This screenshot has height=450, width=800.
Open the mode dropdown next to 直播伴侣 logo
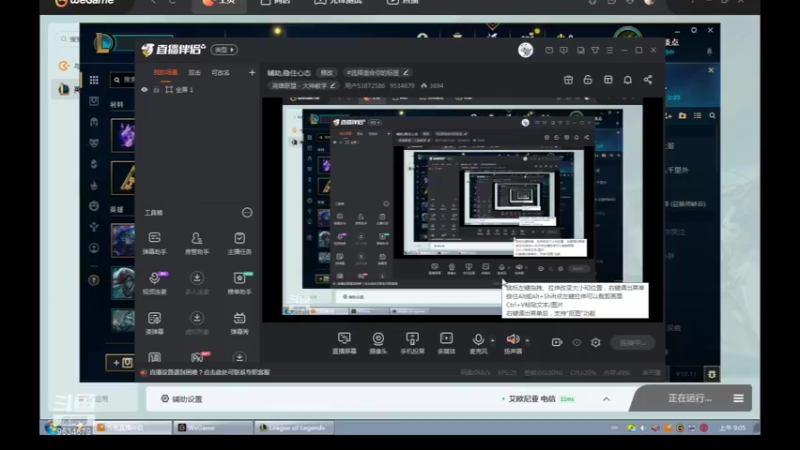224,50
